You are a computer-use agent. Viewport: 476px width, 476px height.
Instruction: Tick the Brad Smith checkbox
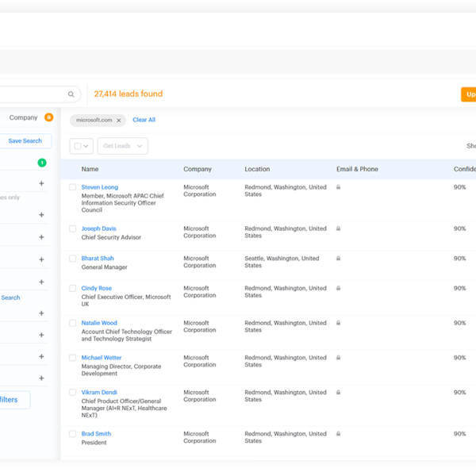(72, 434)
